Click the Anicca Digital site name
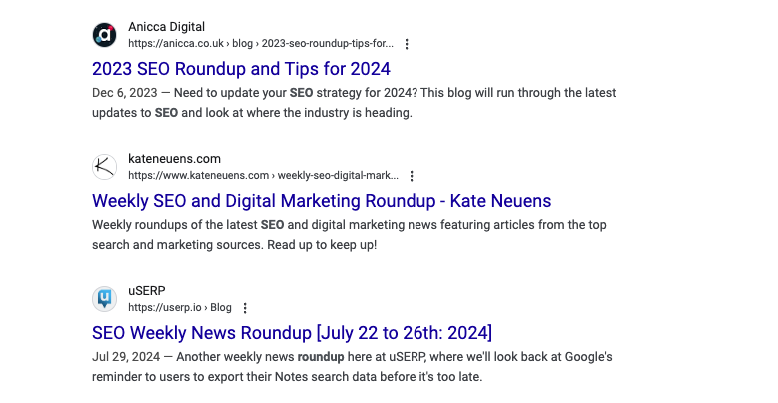Viewport: 778px width, 403px height. click(166, 27)
